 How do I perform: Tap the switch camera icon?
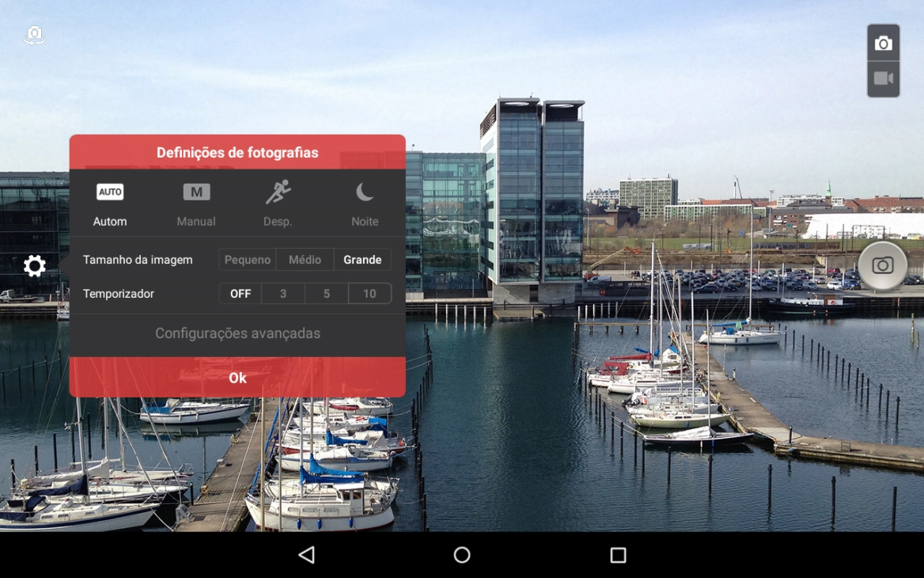(34, 35)
